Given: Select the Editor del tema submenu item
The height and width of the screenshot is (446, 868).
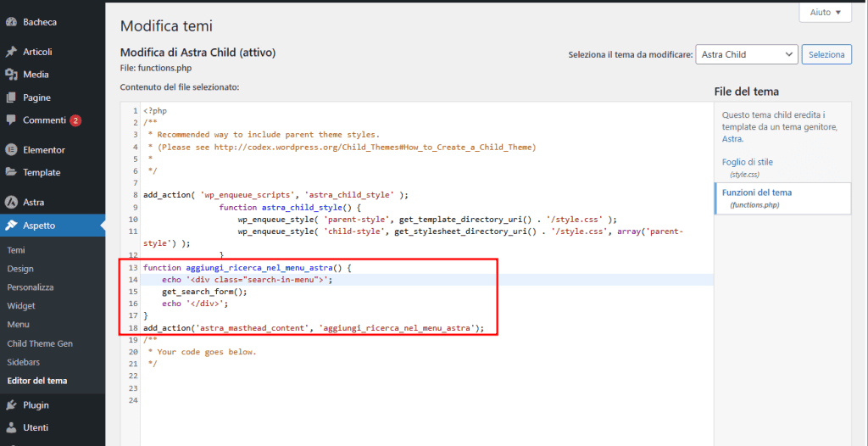Looking at the screenshot, I should coord(37,381).
